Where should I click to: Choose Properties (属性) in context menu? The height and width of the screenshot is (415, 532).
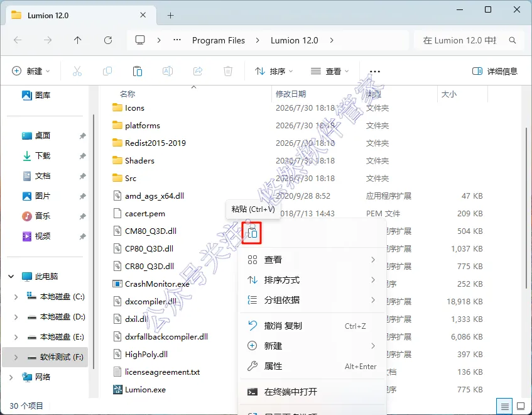[x=312, y=366]
